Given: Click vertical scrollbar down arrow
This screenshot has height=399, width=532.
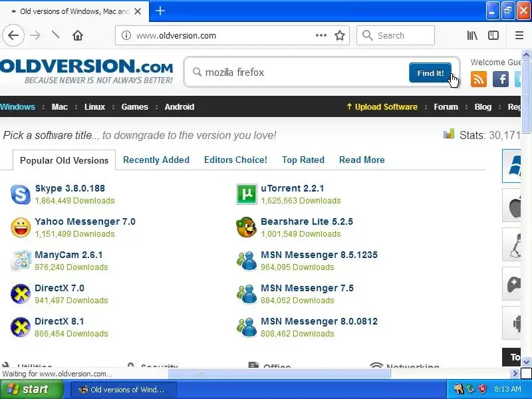Looking at the screenshot, I should (x=526, y=362).
